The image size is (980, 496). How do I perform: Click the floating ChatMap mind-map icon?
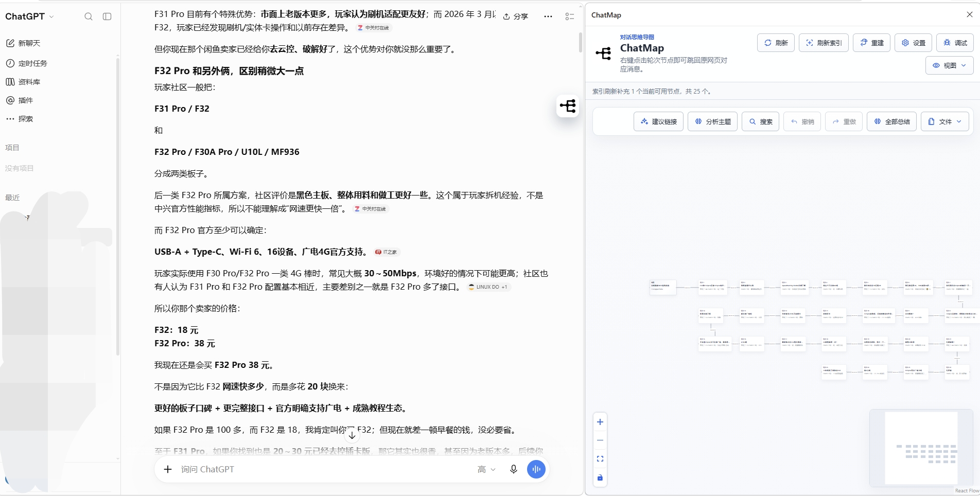point(568,106)
